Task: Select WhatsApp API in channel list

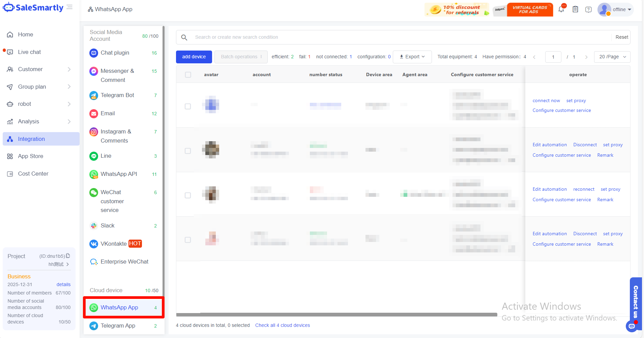Action: (x=119, y=174)
